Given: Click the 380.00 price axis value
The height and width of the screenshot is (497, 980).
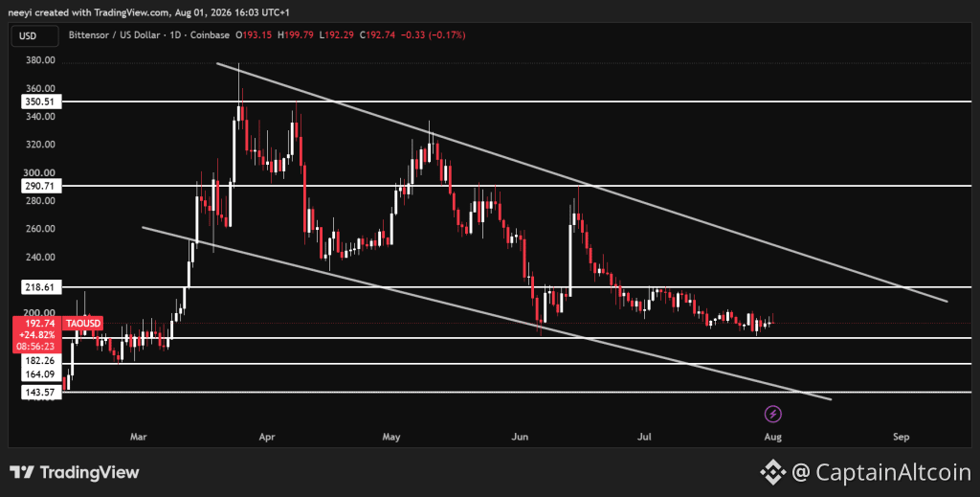Looking at the screenshot, I should pos(40,60).
